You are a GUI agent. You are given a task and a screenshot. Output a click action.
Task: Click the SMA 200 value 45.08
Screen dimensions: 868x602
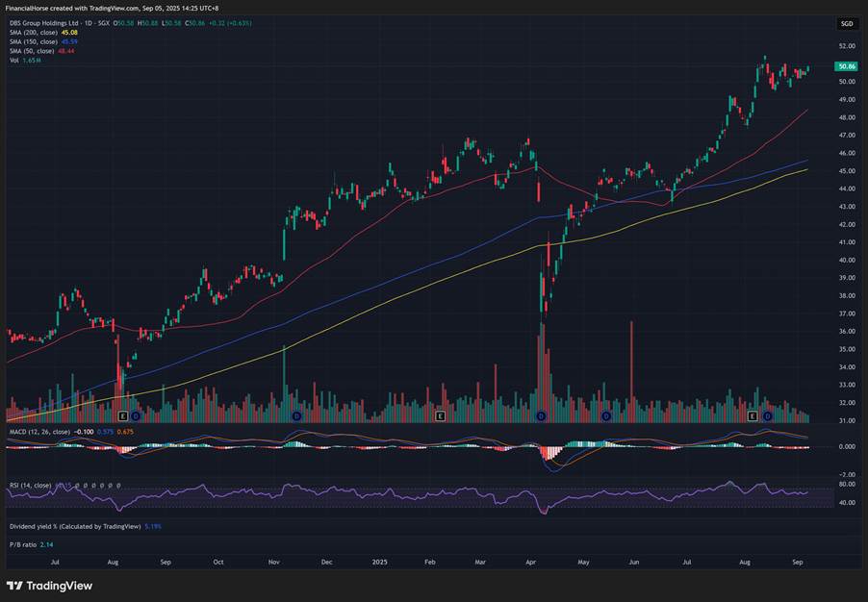[69, 33]
